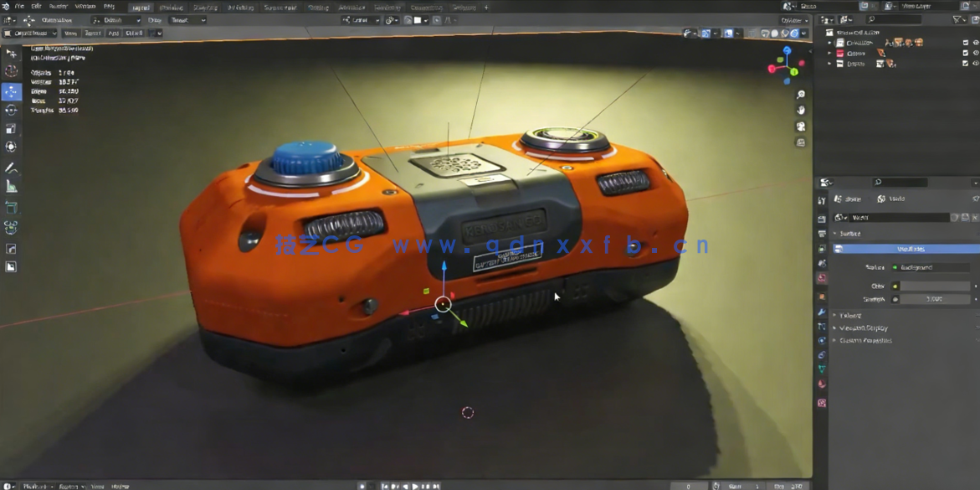The width and height of the screenshot is (980, 490).
Task: Switch to Rendered viewport shading mode
Action: [x=794, y=34]
